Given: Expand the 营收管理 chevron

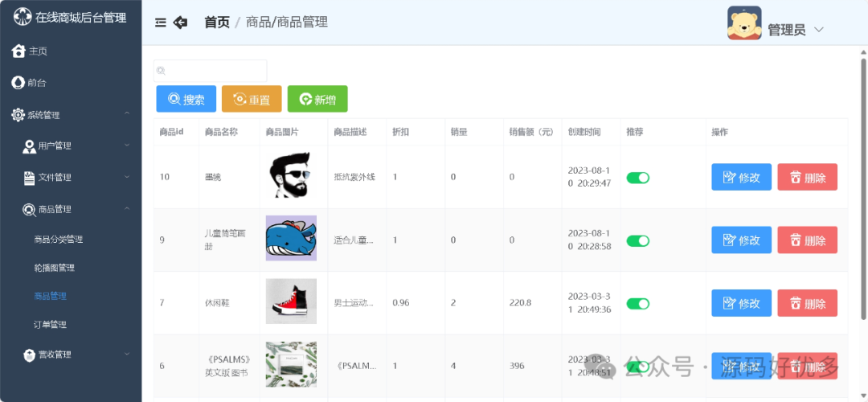Looking at the screenshot, I should (x=127, y=354).
